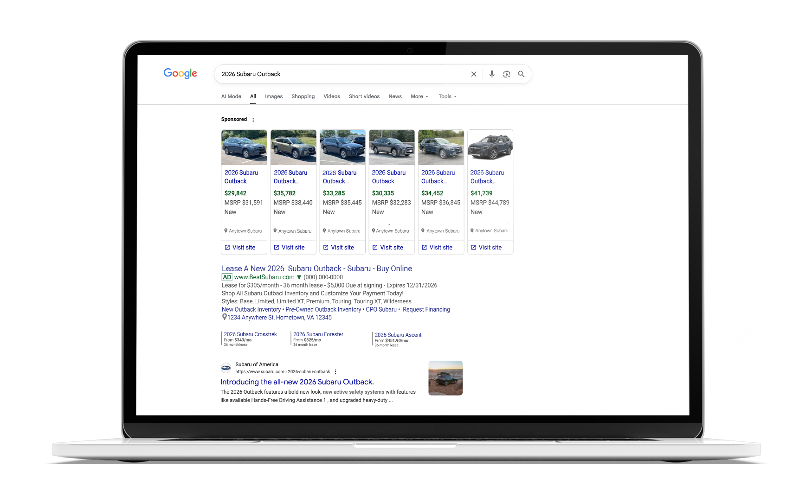Expand the arrow beside www.BestSubaru.com
This screenshot has height=504, width=812.
(x=299, y=277)
